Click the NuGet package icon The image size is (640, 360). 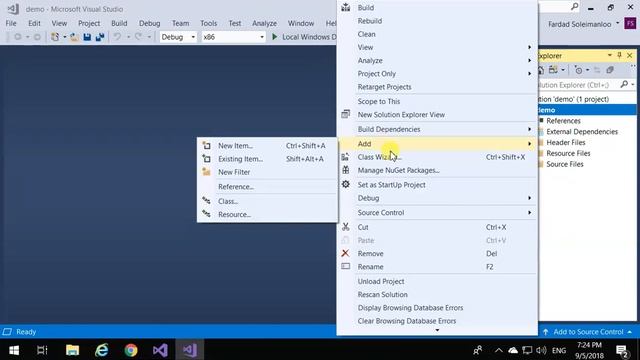click(346, 170)
